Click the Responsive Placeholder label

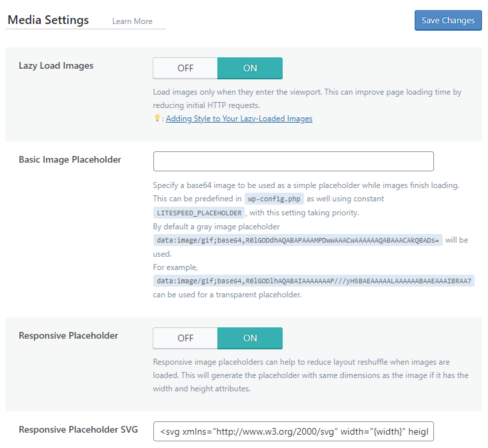[69, 335]
